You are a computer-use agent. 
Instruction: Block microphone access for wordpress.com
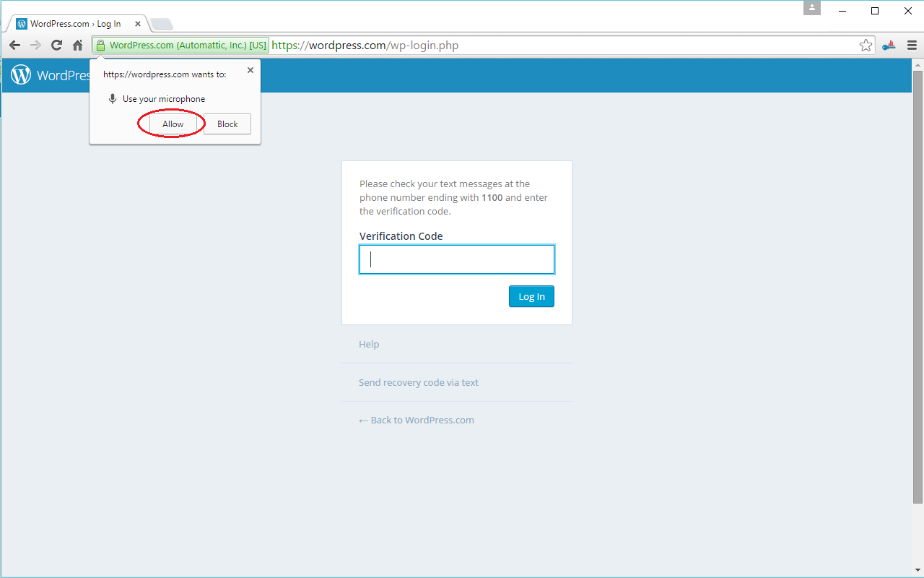pos(227,124)
